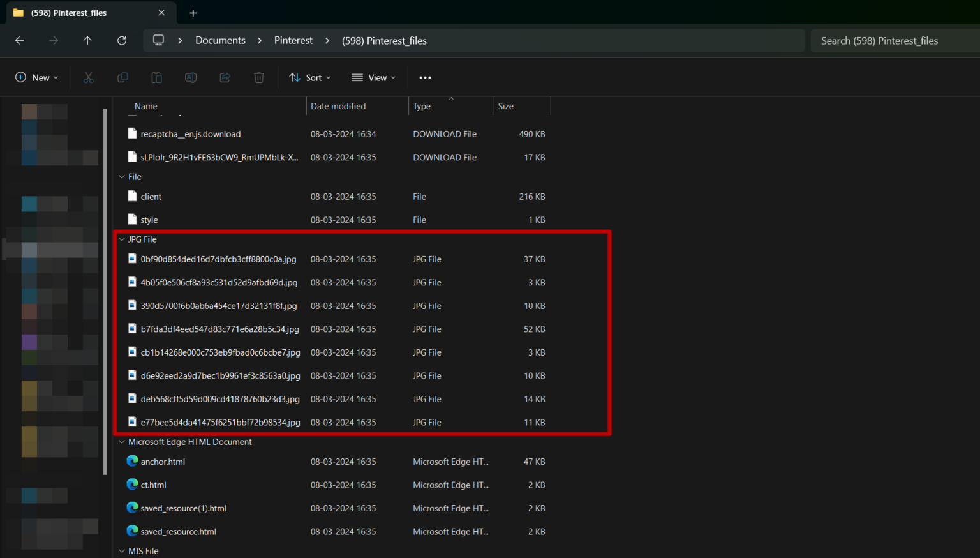
Task: Go up one folder level
Action: tap(87, 40)
